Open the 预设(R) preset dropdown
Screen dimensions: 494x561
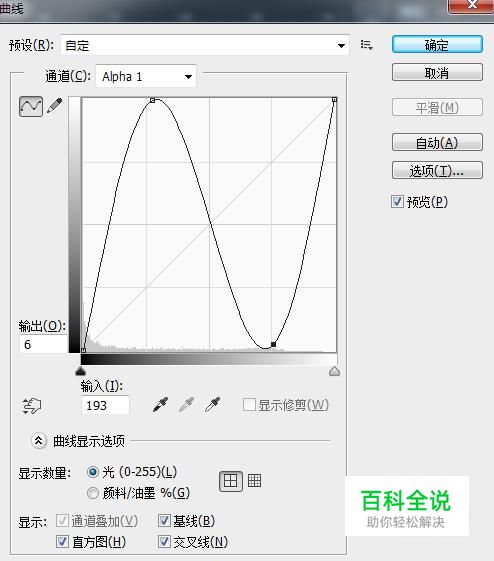point(205,45)
